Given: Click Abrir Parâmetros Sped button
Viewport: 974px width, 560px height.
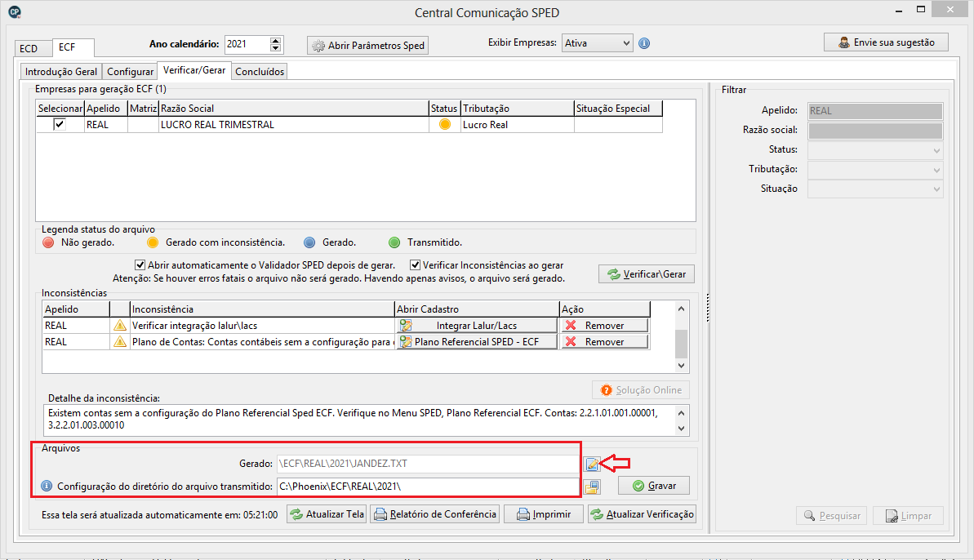Looking at the screenshot, I should coord(367,46).
